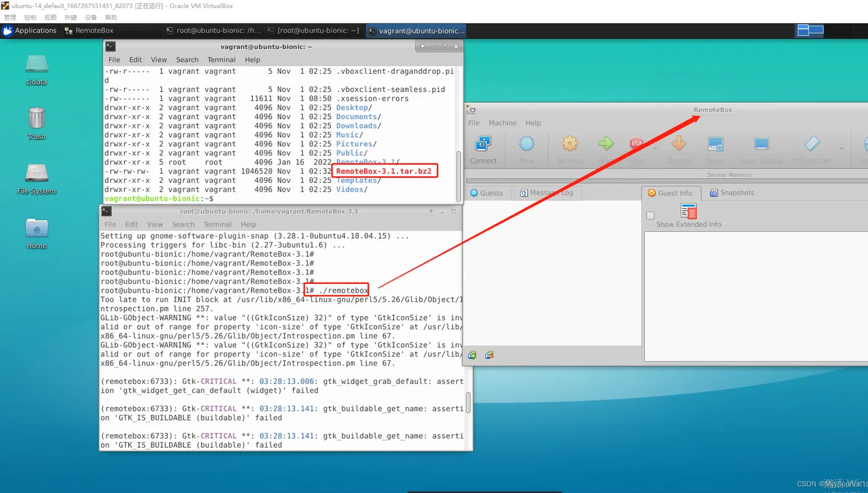Open the Help menu in RemoteBox

click(533, 123)
